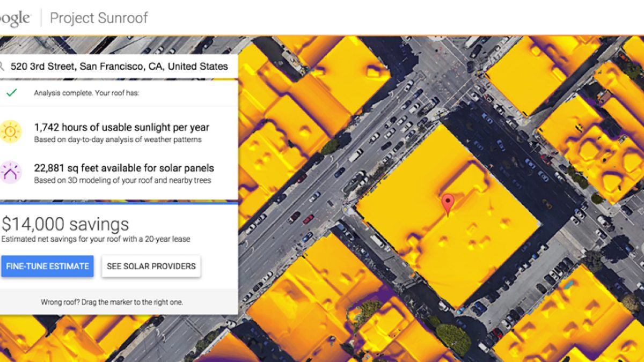Click "Estimated net savings" description text
Screen dimensions: 644x362
coord(96,239)
